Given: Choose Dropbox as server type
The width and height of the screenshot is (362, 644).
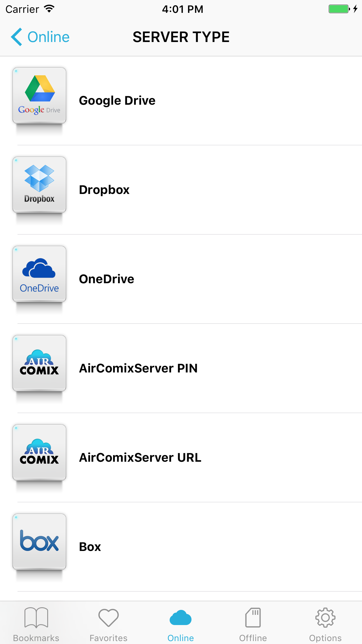Looking at the screenshot, I should coord(104,190).
